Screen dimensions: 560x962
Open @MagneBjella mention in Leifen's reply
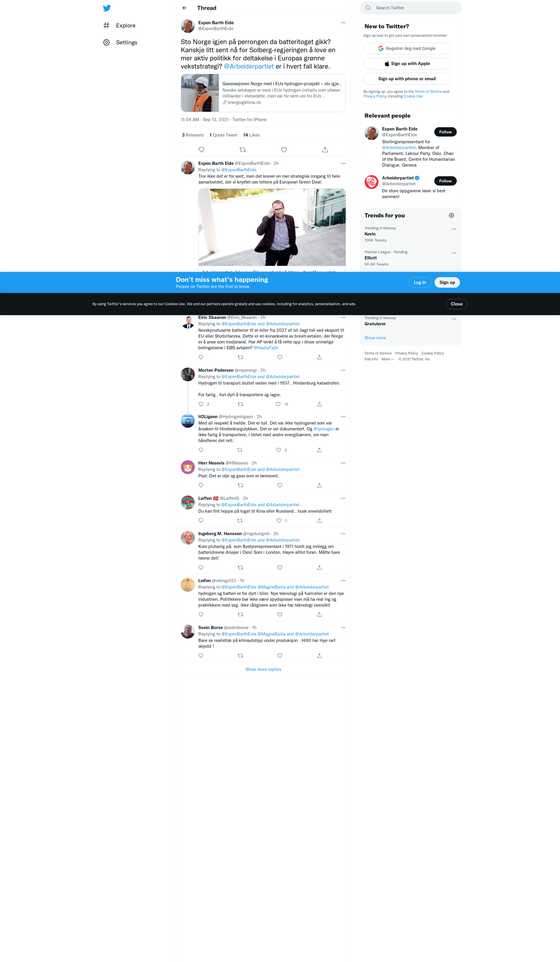[x=271, y=587]
